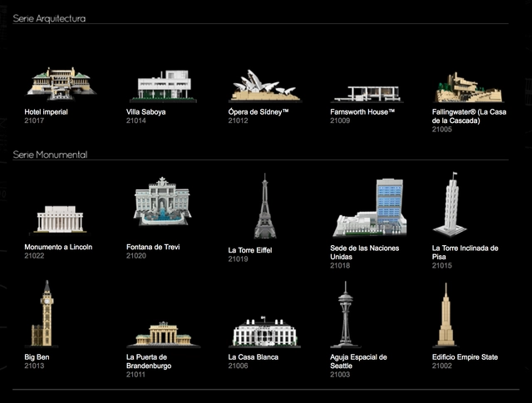Viewport: 532px width, 403px height.
Task: Click 'La Puerta de Brandenburgo' title
Action: 149,361
